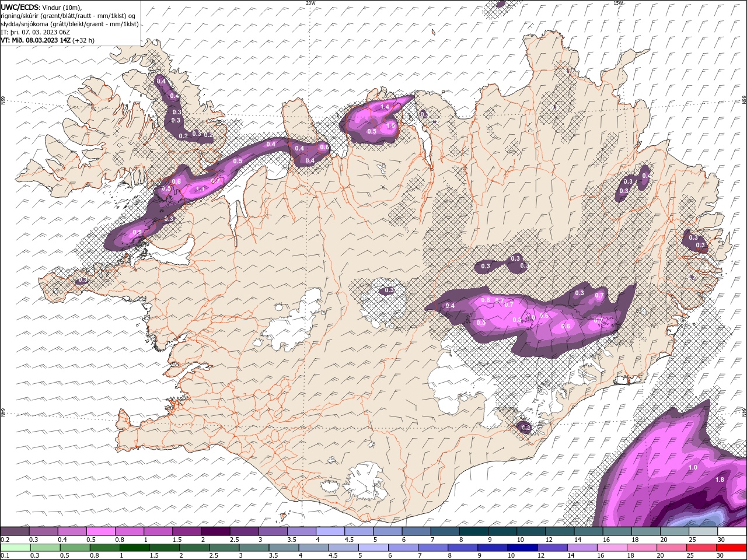747x560 pixels.
Task: Click the pale grey swatch labeled 25 in snow legend
Action: tap(704, 531)
